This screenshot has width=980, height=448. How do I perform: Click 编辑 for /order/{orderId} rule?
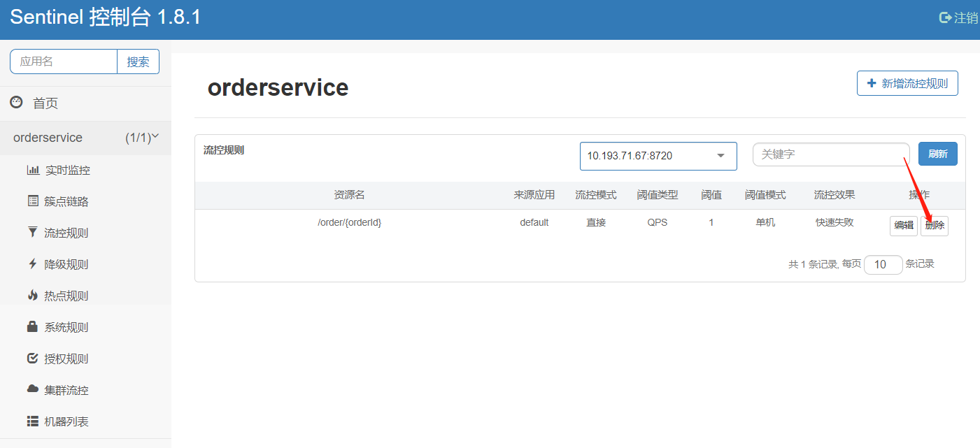pos(904,226)
